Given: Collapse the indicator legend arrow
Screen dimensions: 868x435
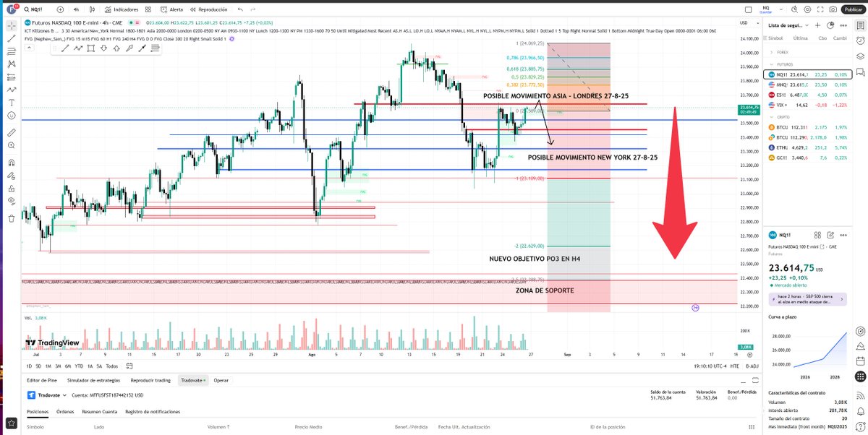Looking at the screenshot, I should click(30, 48).
